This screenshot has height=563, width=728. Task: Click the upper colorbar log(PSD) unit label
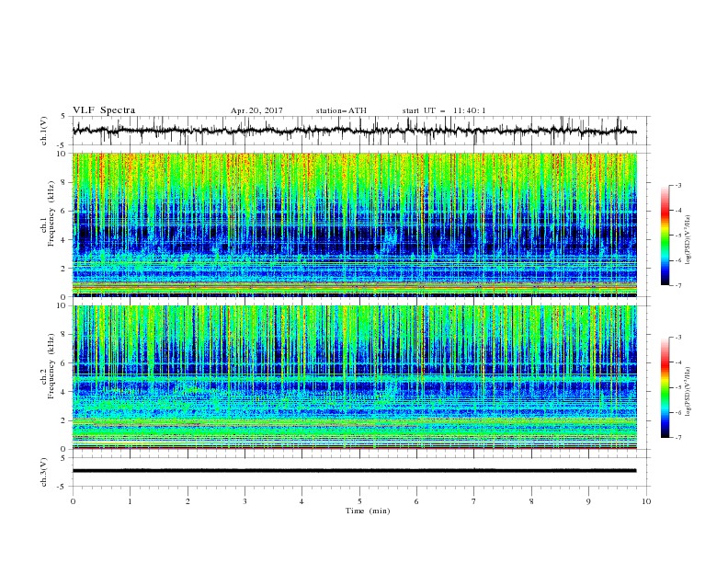688,240
